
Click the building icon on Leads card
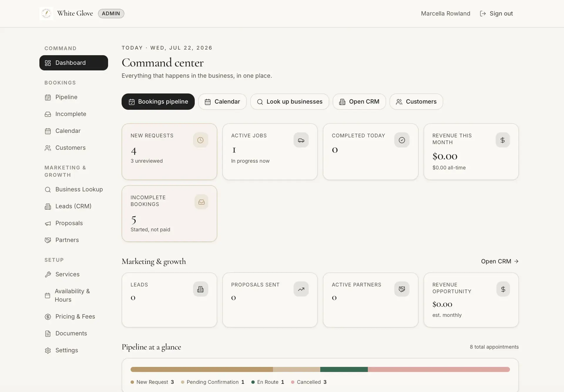(200, 289)
